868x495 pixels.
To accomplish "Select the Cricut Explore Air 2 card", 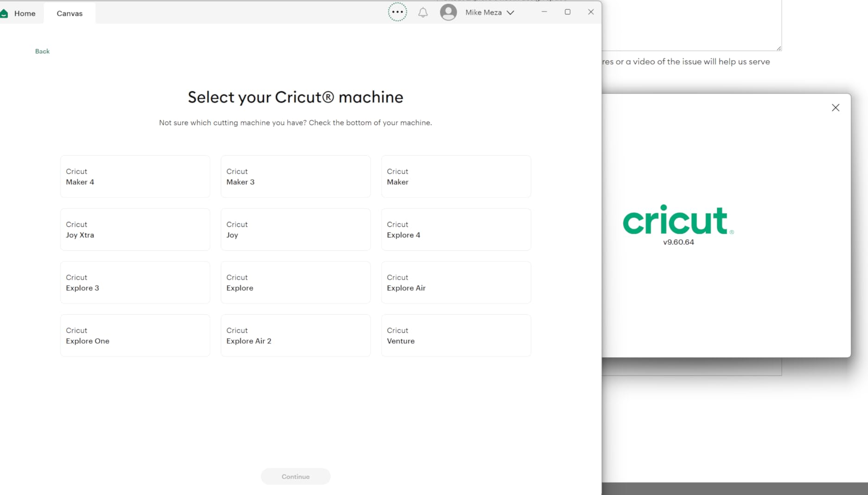I will pos(295,336).
